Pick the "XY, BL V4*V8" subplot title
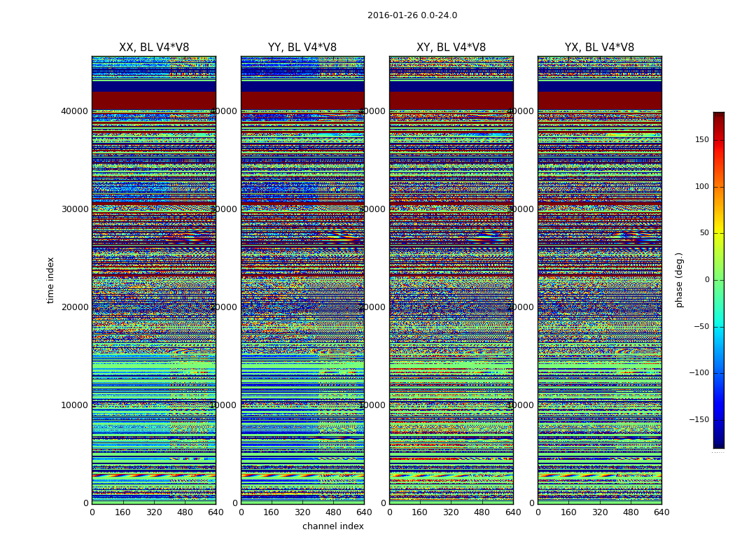This screenshot has width=735, height=560. click(451, 48)
